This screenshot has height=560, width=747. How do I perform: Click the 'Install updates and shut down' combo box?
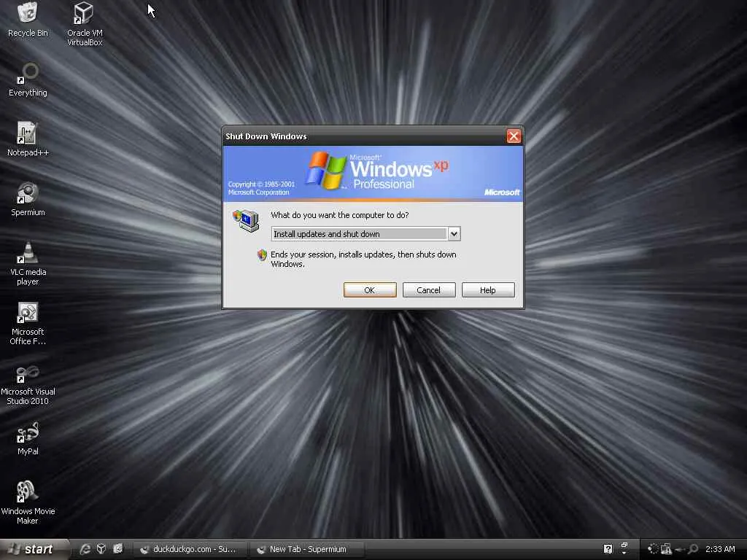tap(365, 234)
